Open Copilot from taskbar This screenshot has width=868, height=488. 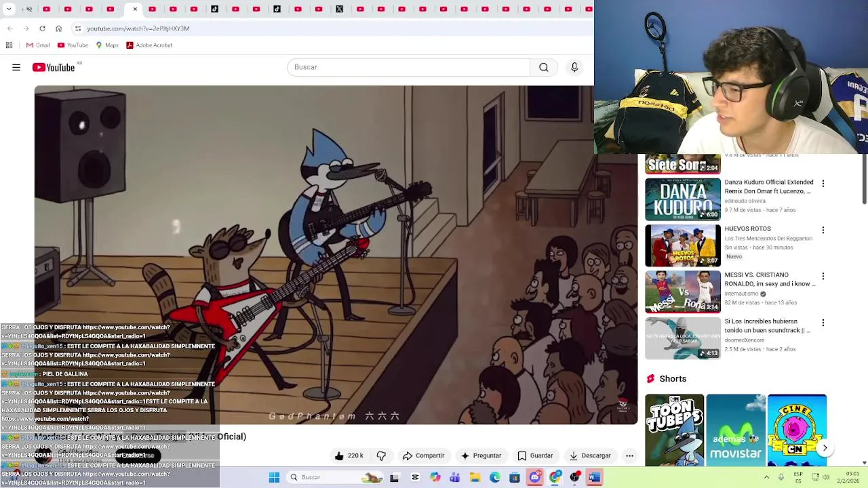tap(435, 477)
